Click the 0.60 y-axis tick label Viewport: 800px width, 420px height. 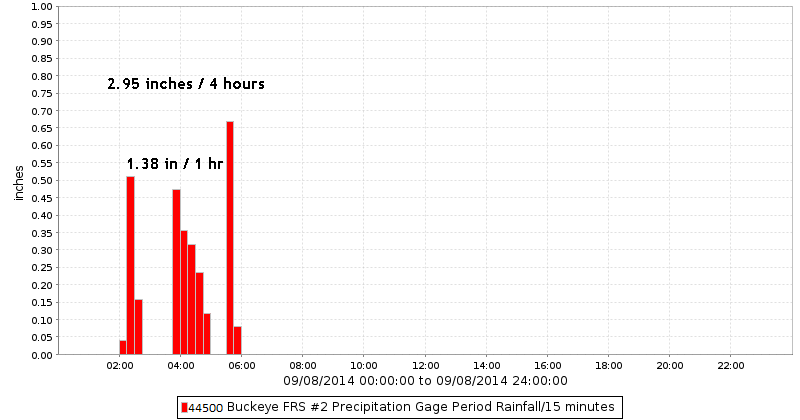pyautogui.click(x=42, y=145)
